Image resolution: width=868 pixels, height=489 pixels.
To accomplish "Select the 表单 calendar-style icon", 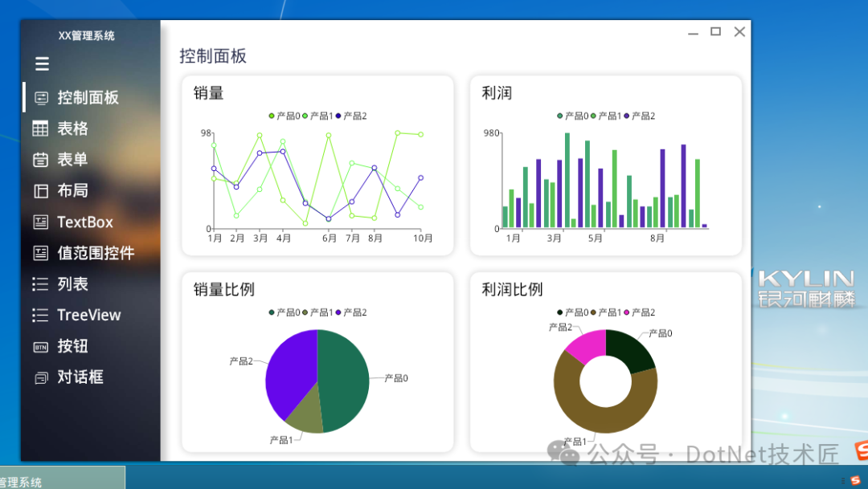I will [x=40, y=160].
